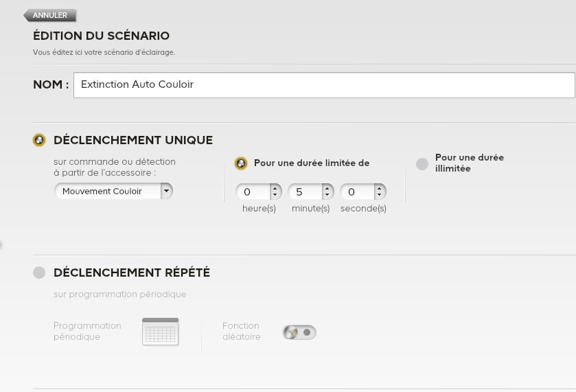Open the Mouvement Couloir accessory dropdown
Screen dimensions: 576x392
coord(113,191)
